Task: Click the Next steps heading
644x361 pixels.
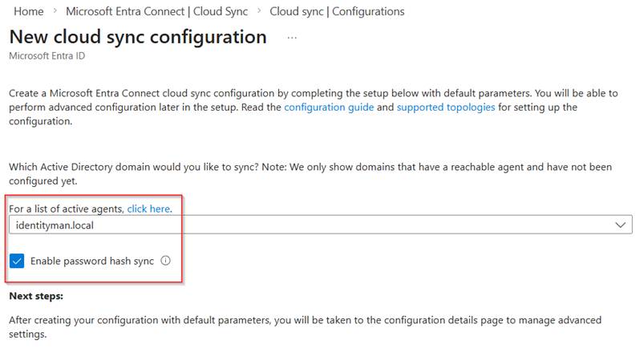Action: (36, 297)
